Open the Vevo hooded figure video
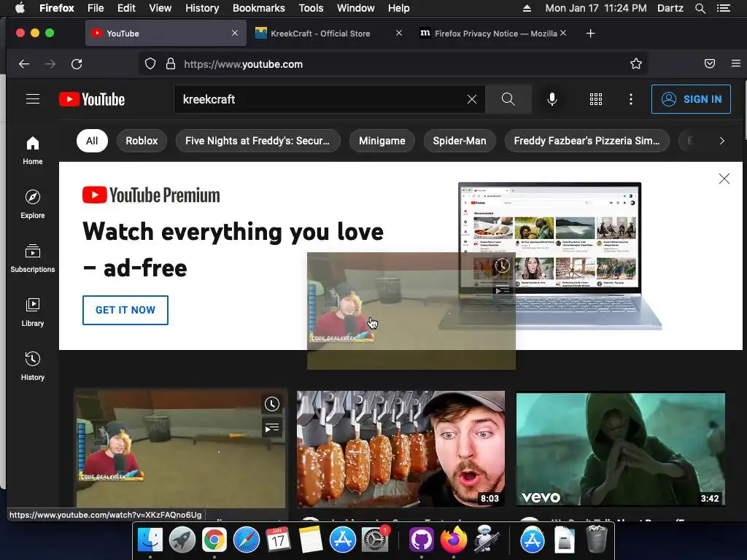 621,449
